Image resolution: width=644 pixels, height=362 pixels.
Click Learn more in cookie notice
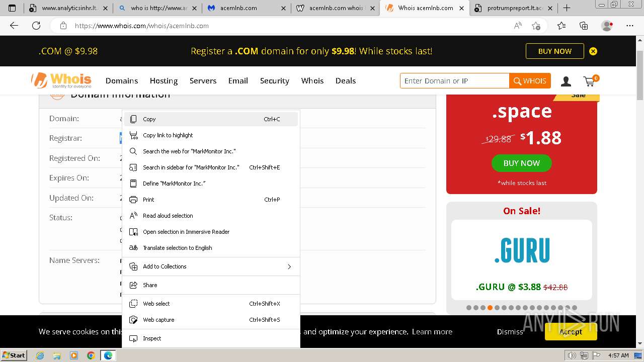click(x=432, y=332)
